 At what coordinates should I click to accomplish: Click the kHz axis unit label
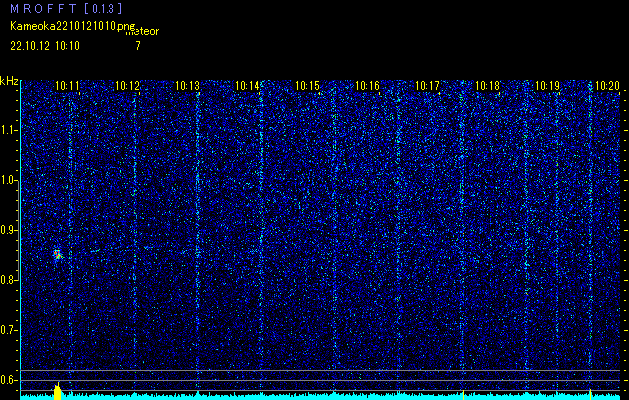click(9, 81)
